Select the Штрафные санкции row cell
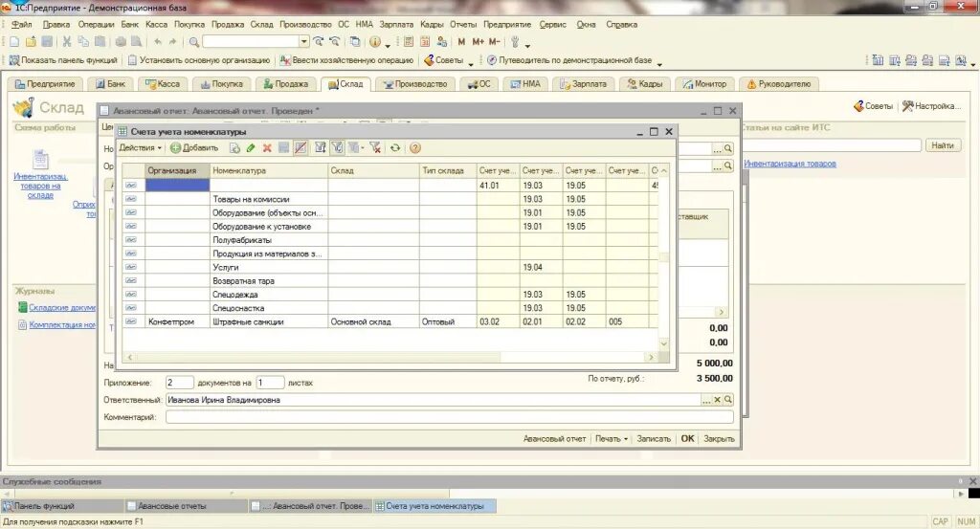This screenshot has width=980, height=529. [x=269, y=321]
